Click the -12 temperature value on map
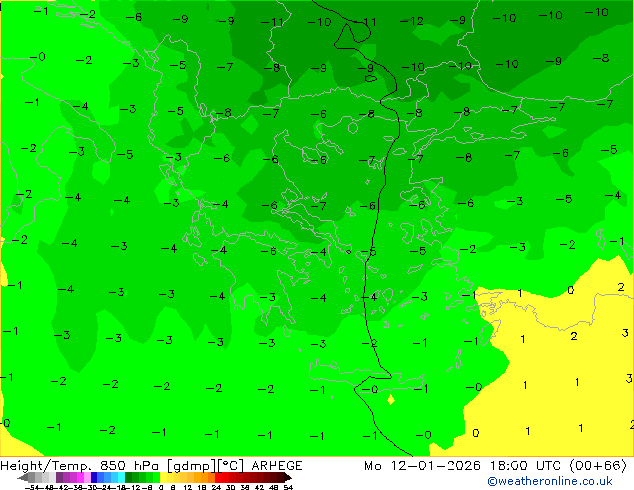Screen dimensions: 634x490 pyautogui.click(x=412, y=21)
